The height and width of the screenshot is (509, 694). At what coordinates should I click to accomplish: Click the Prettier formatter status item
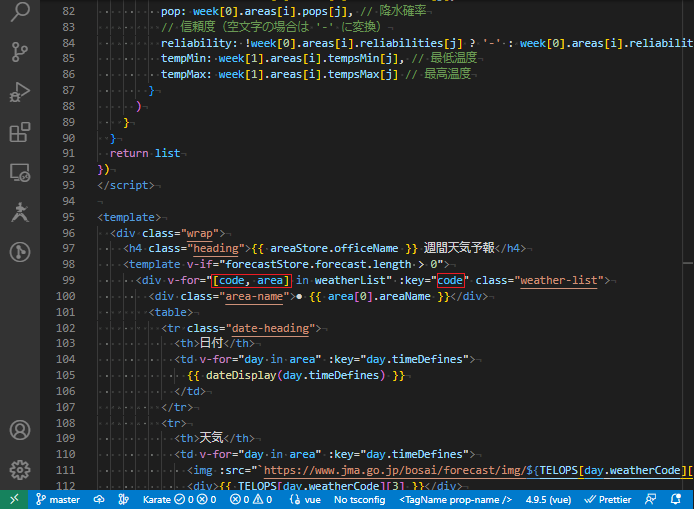coord(608,500)
